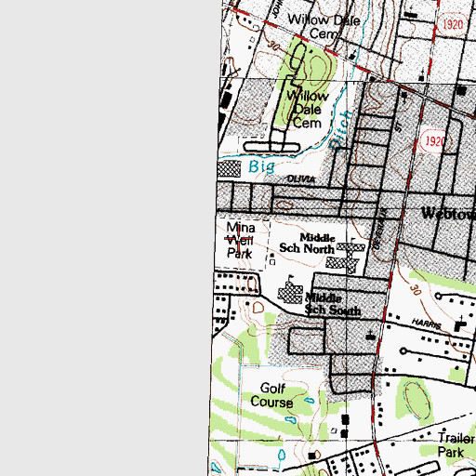The width and height of the screenshot is (476, 476).
Task: Click the oval drive loop below Willow Dale Cem
Action: tap(271, 147)
